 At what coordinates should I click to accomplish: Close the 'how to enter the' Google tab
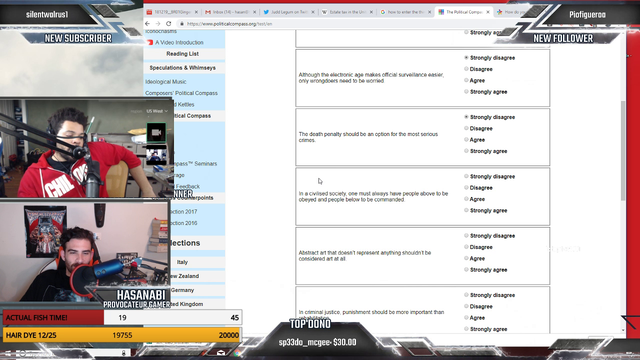point(429,12)
